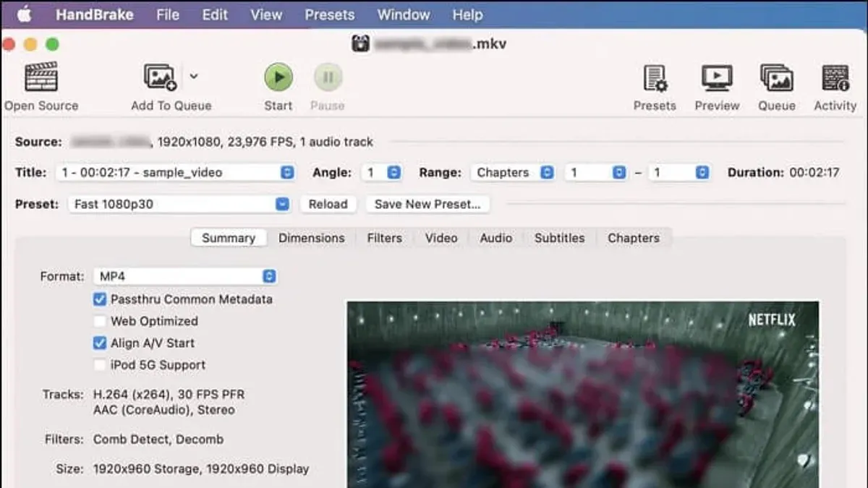Viewport: 868px width, 488px height.
Task: Switch to the Video tab
Action: click(x=441, y=238)
